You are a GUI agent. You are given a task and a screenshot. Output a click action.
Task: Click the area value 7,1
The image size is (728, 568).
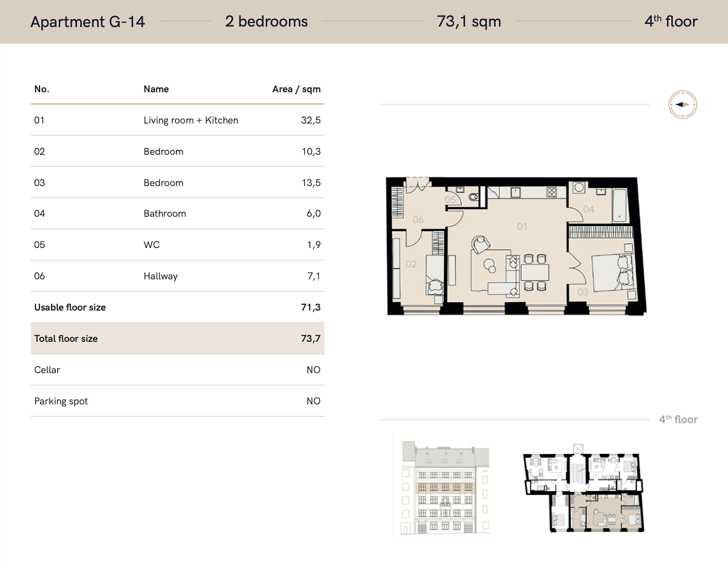point(314,276)
